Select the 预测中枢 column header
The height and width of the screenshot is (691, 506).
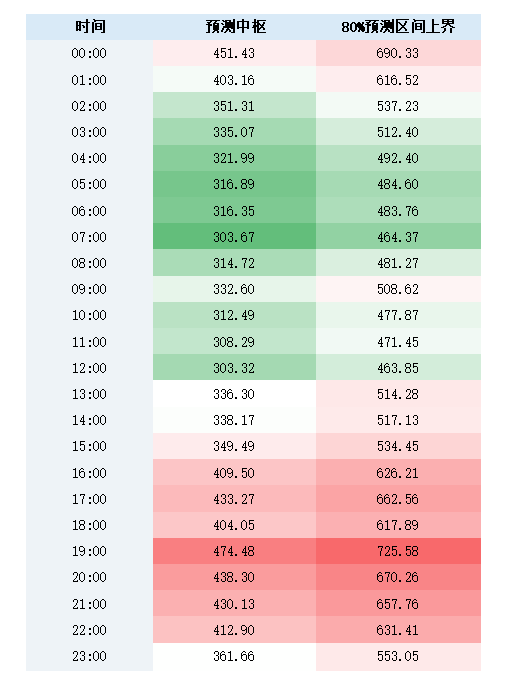(235, 27)
